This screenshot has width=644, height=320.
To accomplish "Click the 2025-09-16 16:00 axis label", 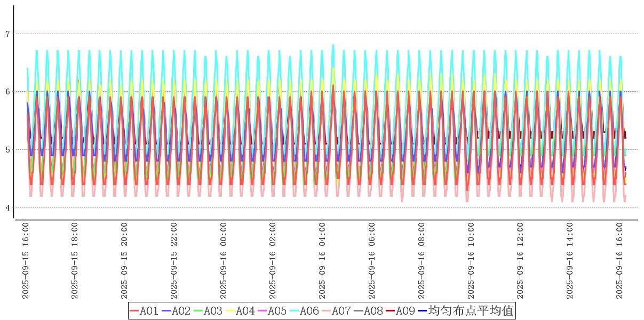I will [x=619, y=261].
